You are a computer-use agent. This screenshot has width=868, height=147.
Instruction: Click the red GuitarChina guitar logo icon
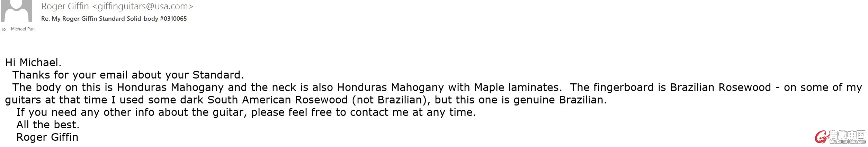822,137
